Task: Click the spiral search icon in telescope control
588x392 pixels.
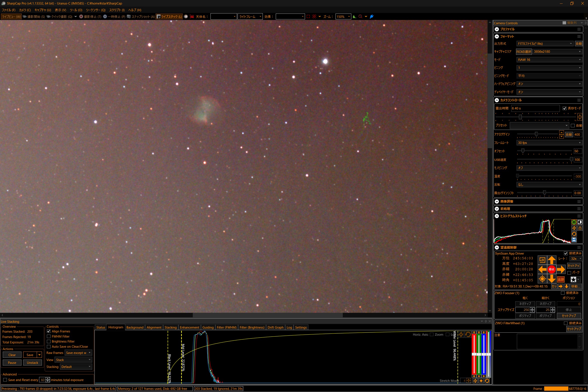Action: tap(542, 260)
